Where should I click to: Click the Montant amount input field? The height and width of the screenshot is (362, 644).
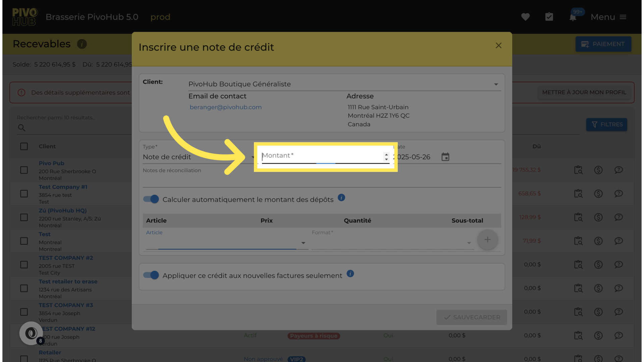click(x=321, y=156)
